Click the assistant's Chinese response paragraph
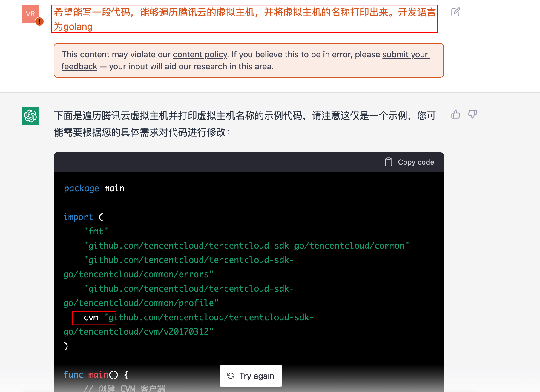 tap(244, 124)
